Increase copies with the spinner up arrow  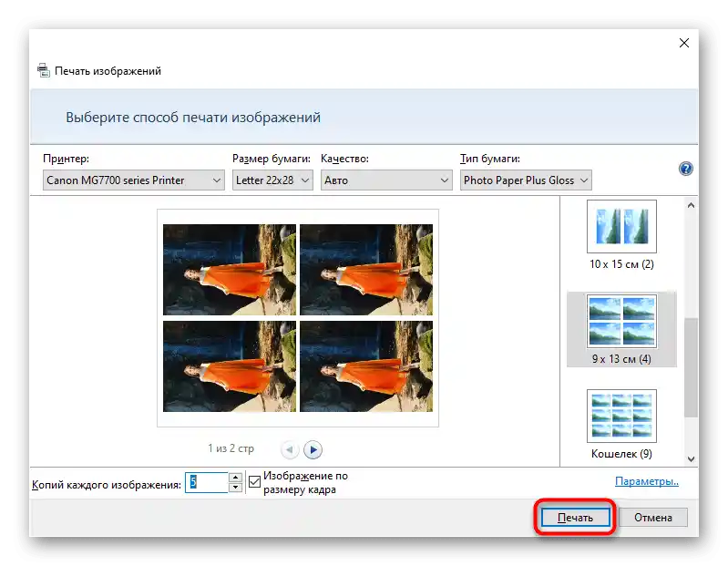(236, 478)
